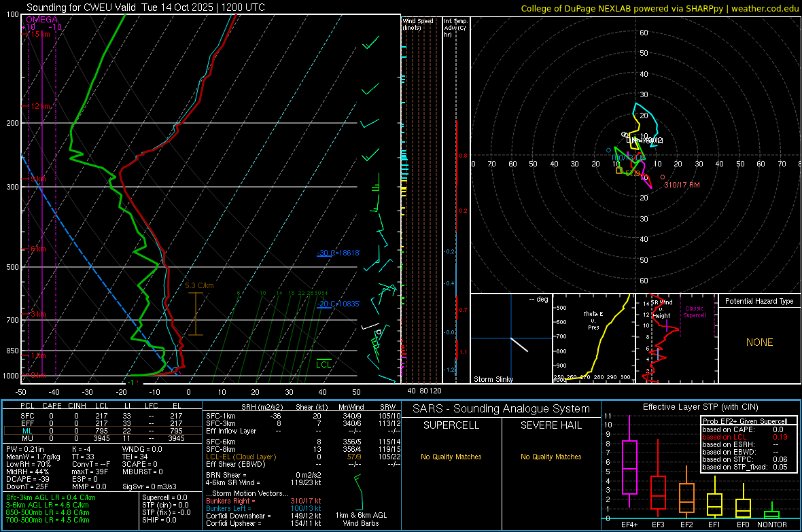802x532 pixels.
Task: Click the SigSvr = 0 m3/s3 value
Action: point(150,486)
